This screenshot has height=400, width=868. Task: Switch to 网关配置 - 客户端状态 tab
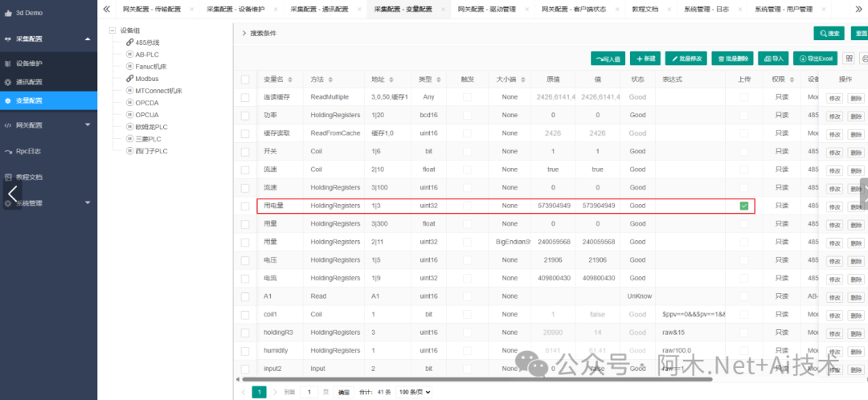(x=574, y=10)
